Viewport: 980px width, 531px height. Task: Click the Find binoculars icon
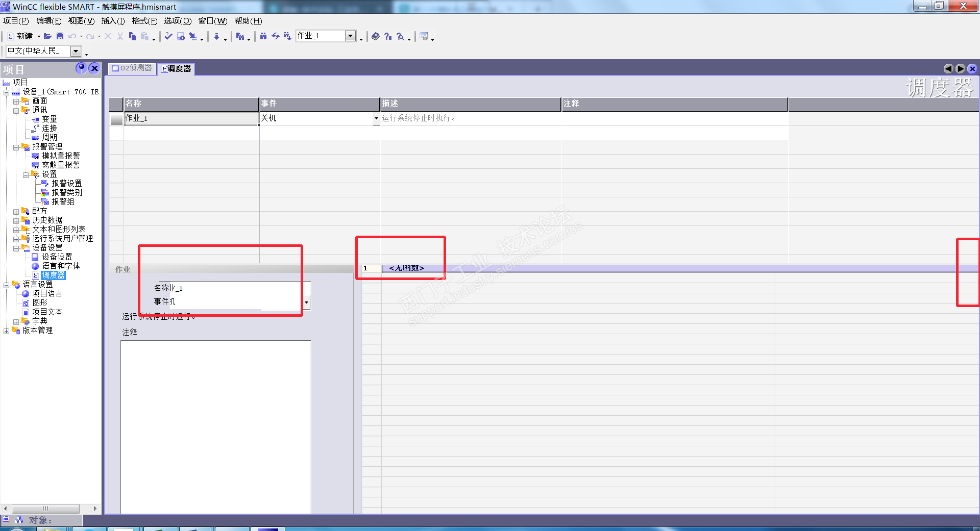[263, 36]
